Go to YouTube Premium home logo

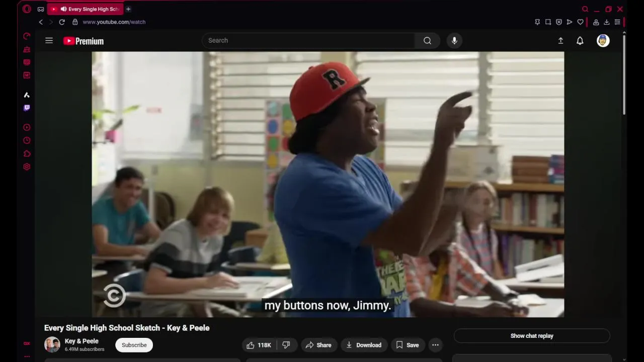(84, 41)
